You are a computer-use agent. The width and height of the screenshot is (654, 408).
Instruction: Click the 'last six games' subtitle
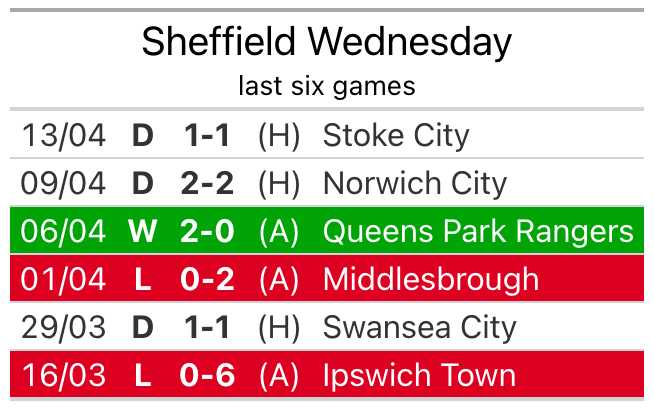[x=326, y=86]
